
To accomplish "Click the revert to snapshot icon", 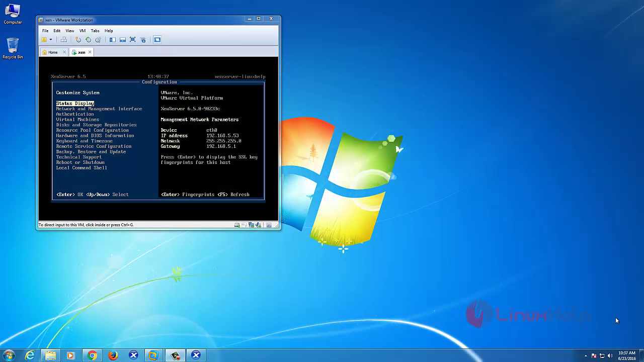I will tap(88, 40).
